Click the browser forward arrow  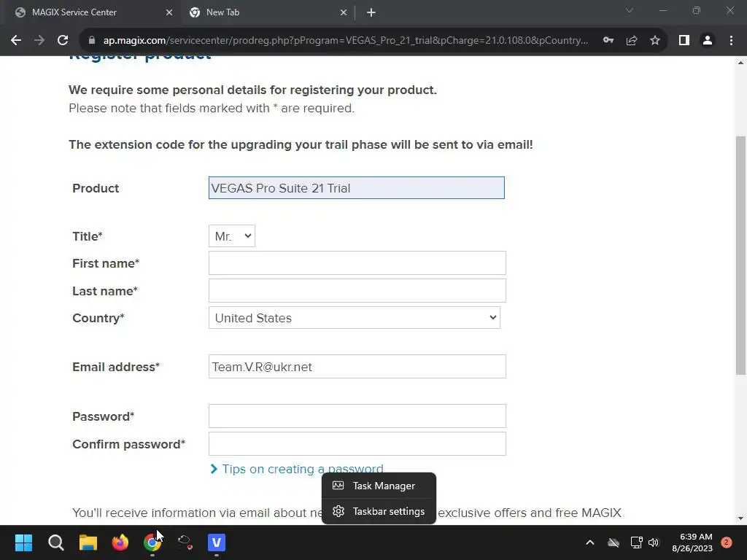point(39,41)
